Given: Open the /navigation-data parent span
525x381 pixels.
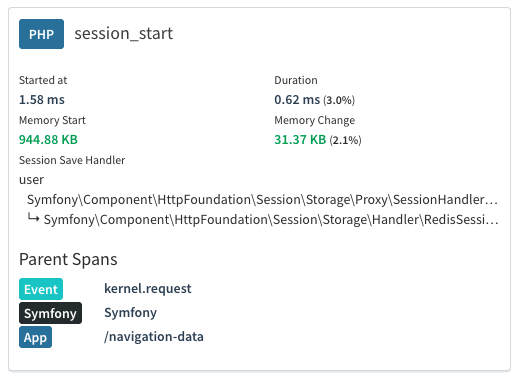Looking at the screenshot, I should click(154, 337).
